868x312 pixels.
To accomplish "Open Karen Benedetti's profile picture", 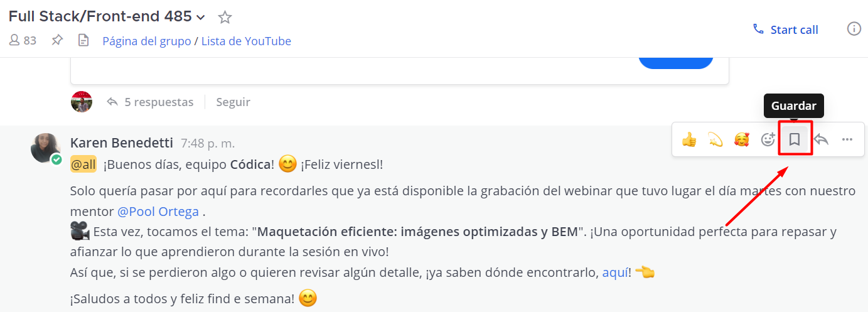I will 45,148.
